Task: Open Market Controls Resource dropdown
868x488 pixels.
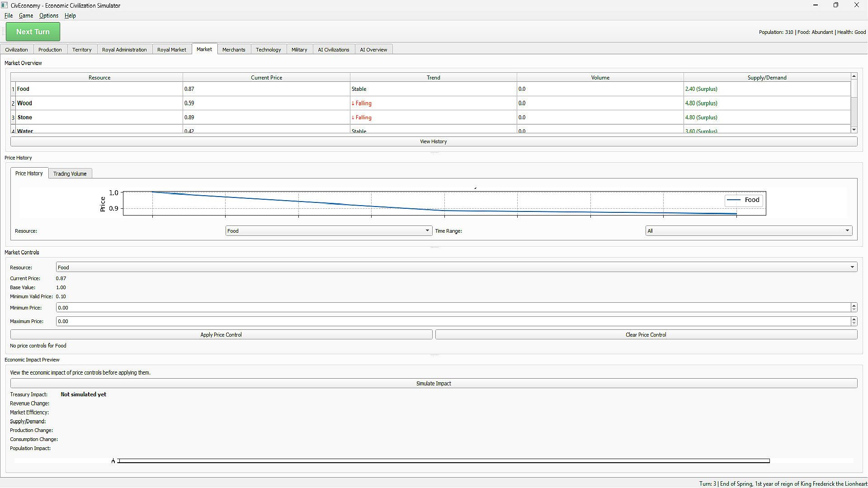Action: 456,267
